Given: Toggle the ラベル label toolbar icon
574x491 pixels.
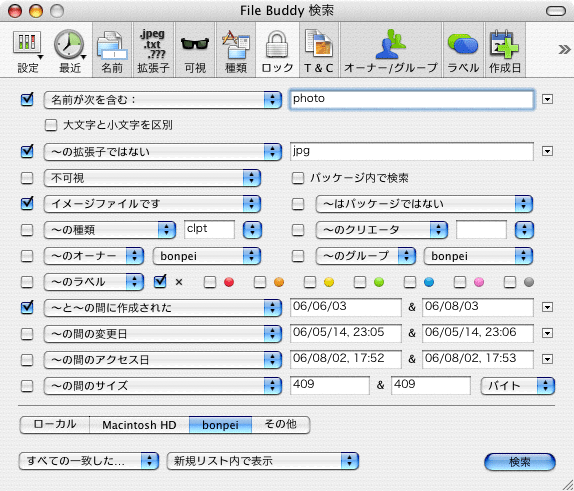Looking at the screenshot, I should [463, 50].
